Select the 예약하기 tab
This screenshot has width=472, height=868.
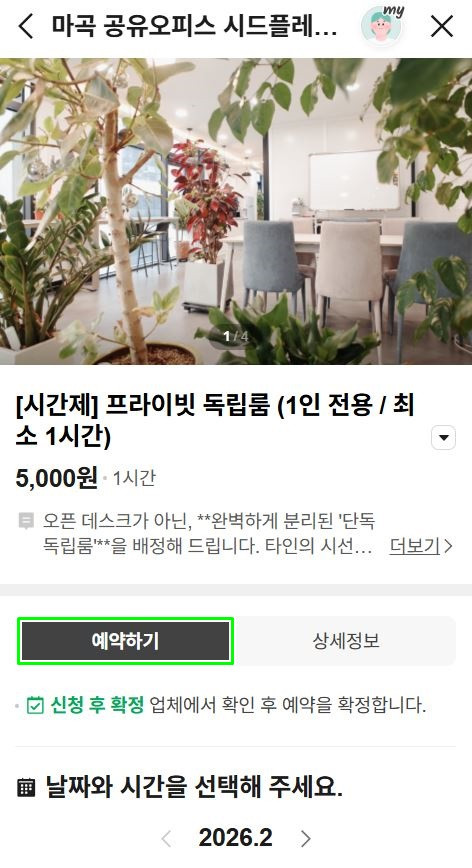125,641
